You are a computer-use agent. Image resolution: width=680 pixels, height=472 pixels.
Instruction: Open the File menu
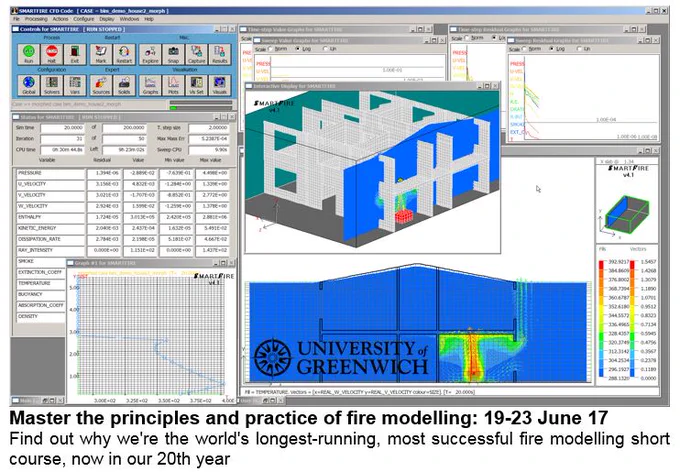pyautogui.click(x=16, y=19)
